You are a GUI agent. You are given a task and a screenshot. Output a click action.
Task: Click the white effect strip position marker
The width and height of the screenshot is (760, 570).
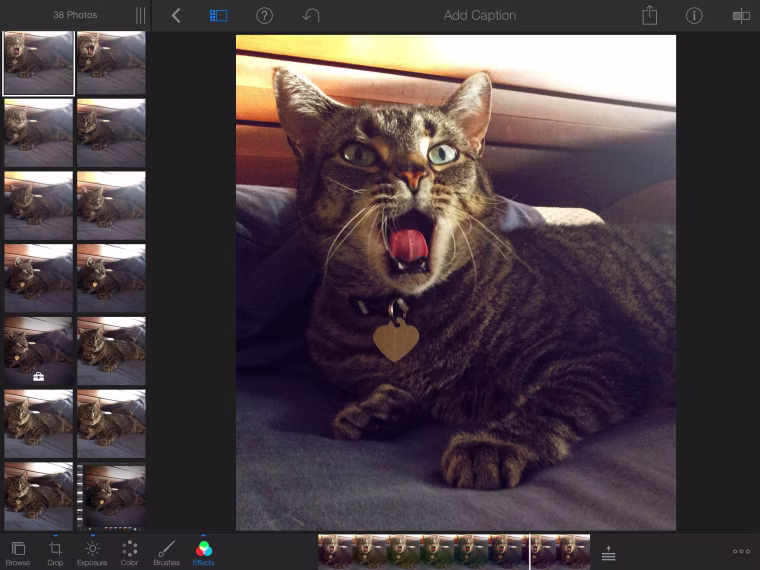530,552
